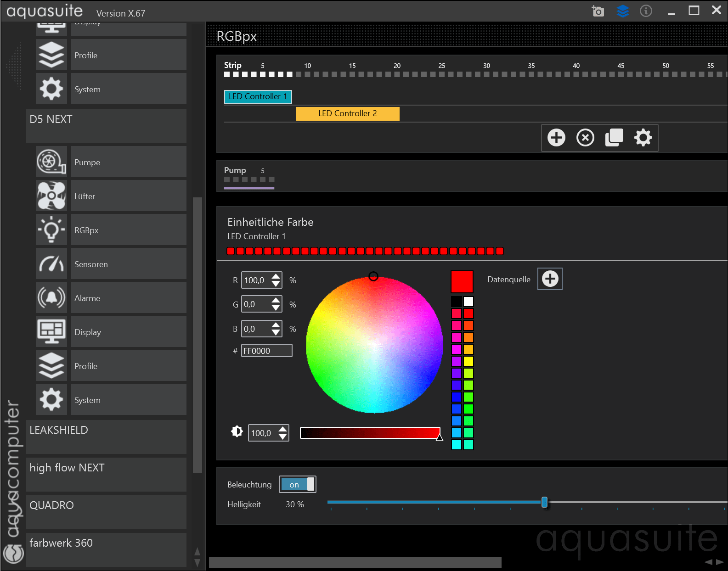This screenshot has height=571, width=728.
Task: Click the sidebar scroll up arrow
Action: pyautogui.click(x=197, y=551)
